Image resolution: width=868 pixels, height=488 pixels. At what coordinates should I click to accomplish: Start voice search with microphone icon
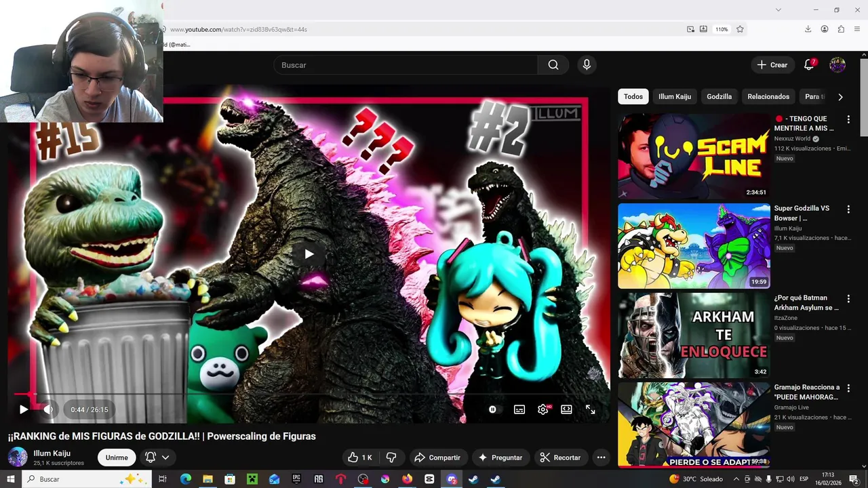[x=587, y=65]
